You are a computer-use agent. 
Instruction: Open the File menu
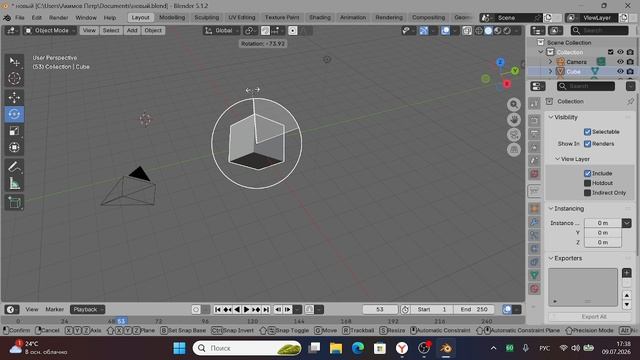pos(20,18)
